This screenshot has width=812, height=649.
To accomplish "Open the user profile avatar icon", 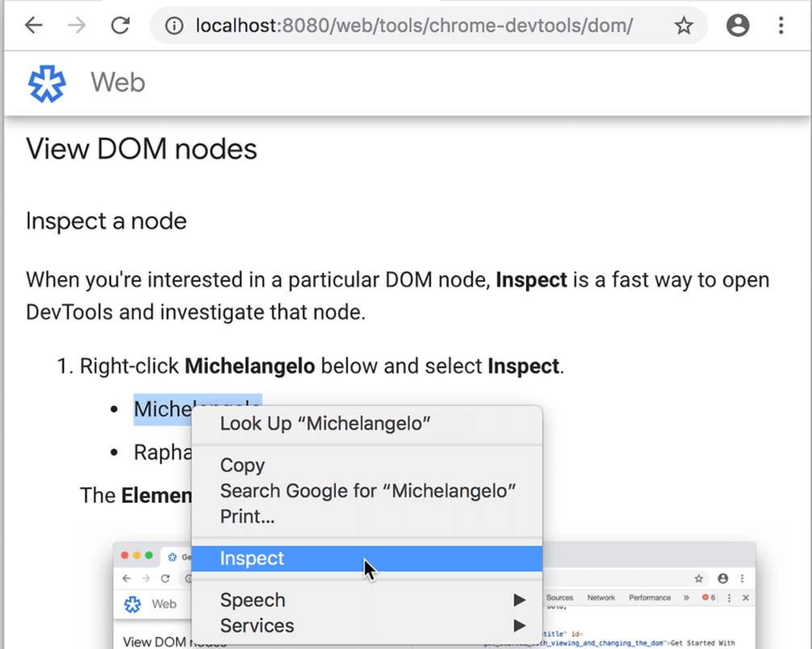I will tap(738, 25).
